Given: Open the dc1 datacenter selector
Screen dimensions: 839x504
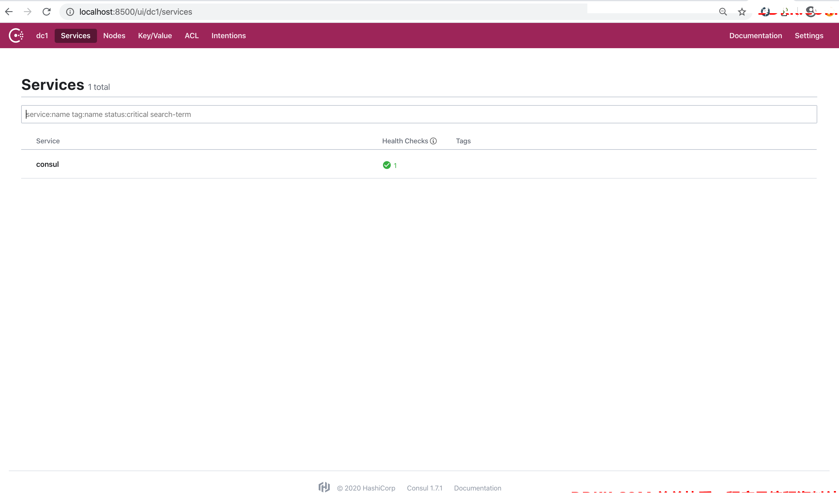Looking at the screenshot, I should tap(42, 36).
